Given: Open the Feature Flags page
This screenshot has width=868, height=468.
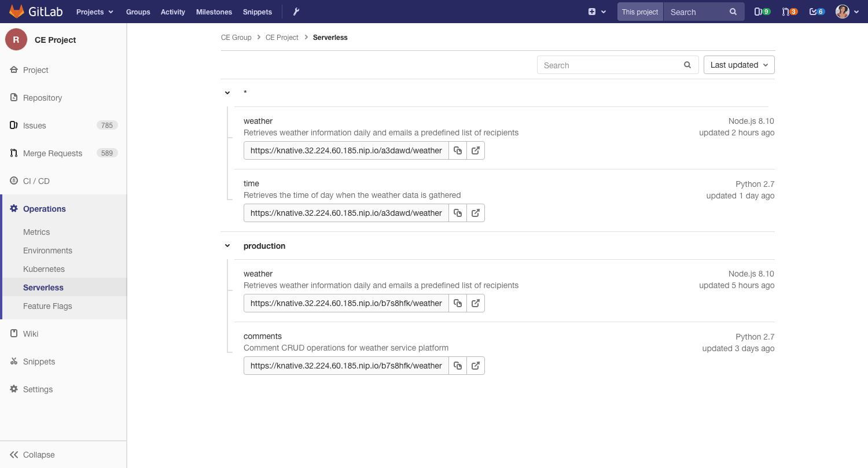Looking at the screenshot, I should 47,305.
